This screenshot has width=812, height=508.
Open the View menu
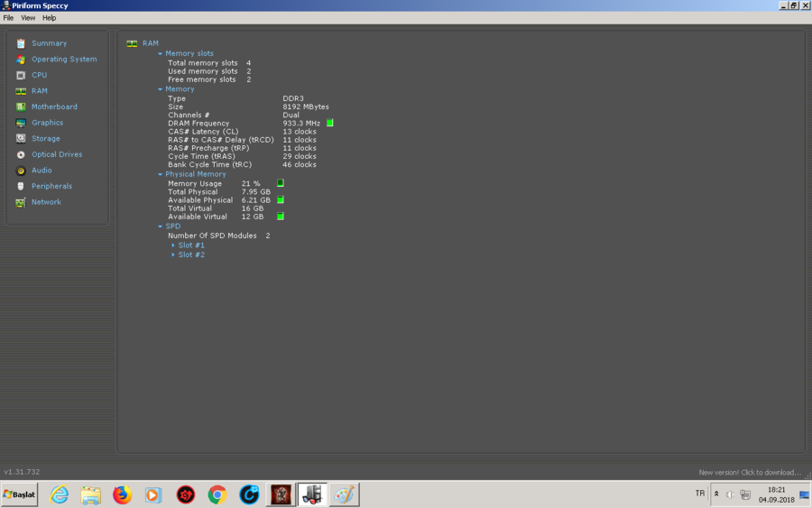tap(28, 18)
